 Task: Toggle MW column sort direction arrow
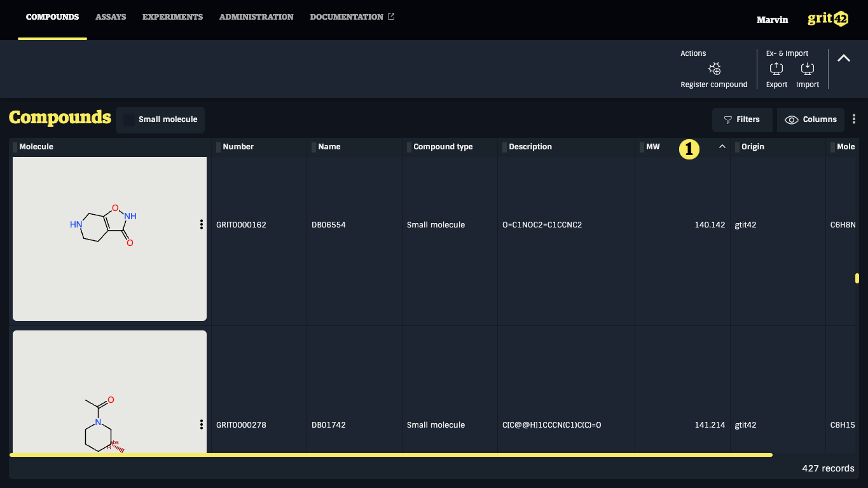722,147
